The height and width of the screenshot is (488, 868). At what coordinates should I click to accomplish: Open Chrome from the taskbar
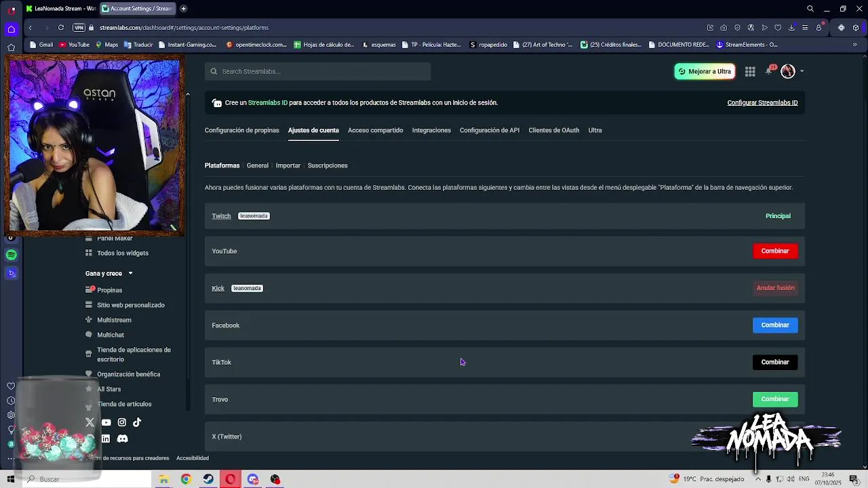coord(186,479)
